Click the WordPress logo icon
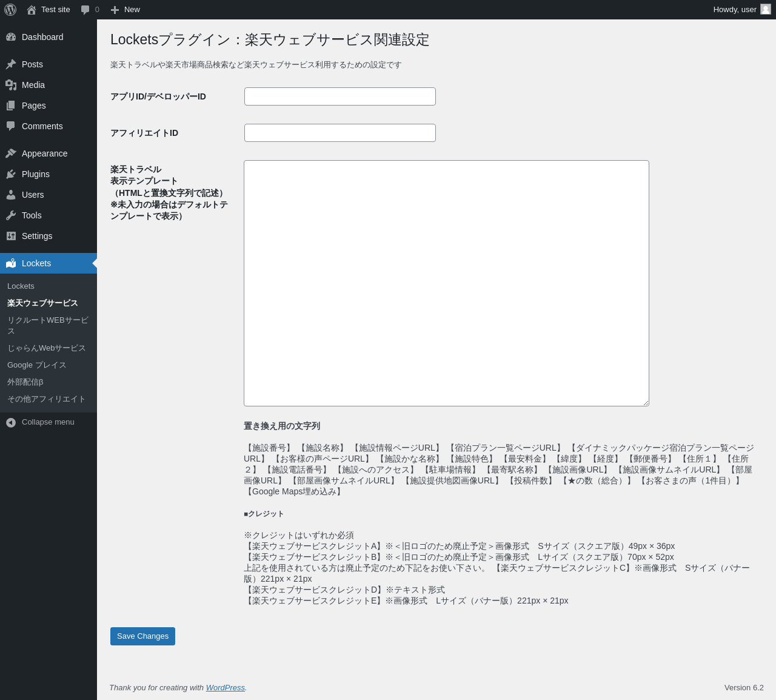The width and height of the screenshot is (776, 700). point(10,10)
